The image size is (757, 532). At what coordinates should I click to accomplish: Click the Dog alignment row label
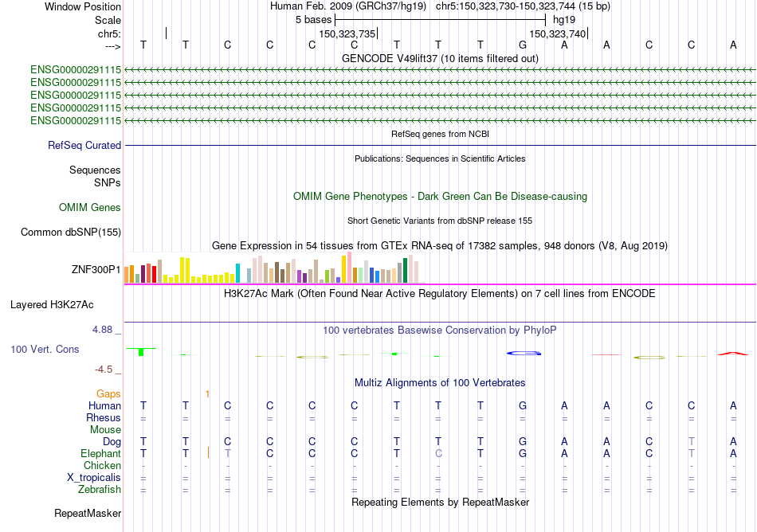point(112,442)
